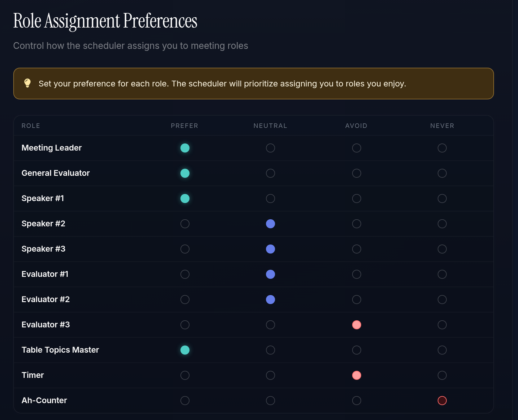Set General Evaluator to Neutral
The image size is (518, 420).
[x=270, y=173]
